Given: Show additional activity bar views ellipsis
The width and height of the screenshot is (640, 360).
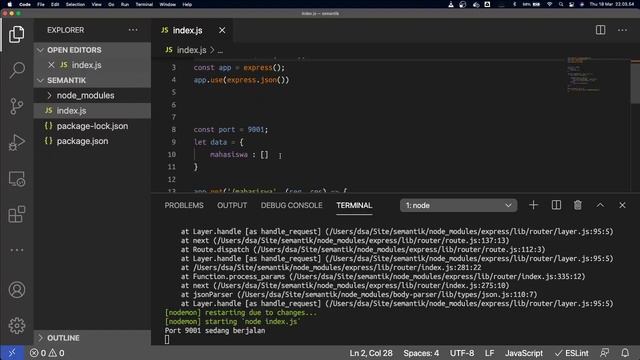Looking at the screenshot, I should tap(16, 250).
